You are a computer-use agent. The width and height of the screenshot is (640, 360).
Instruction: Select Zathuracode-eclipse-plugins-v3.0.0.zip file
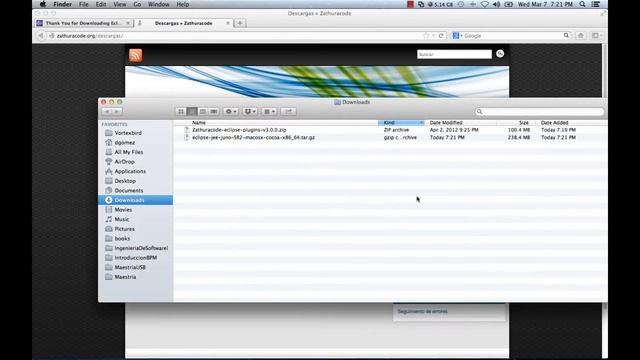coord(239,130)
